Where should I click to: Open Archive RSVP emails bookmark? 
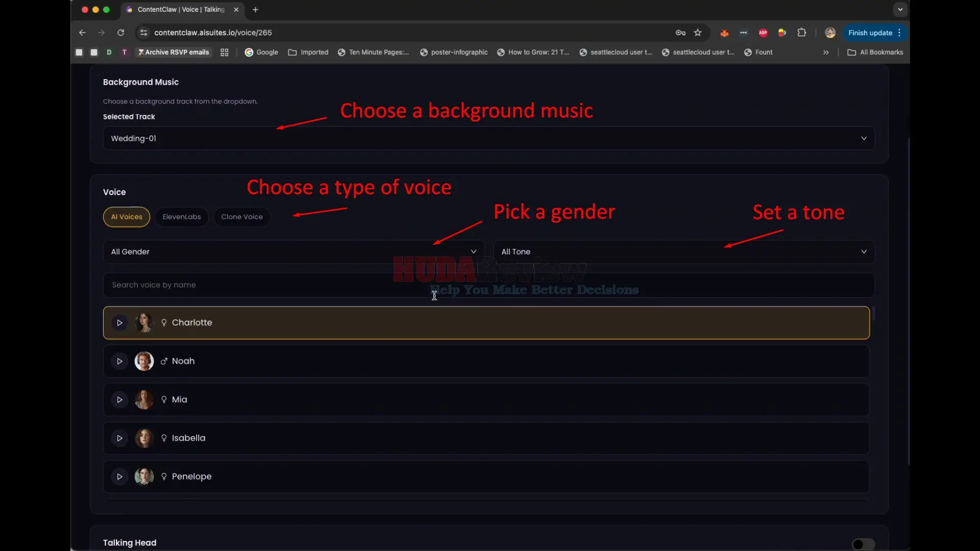[174, 52]
